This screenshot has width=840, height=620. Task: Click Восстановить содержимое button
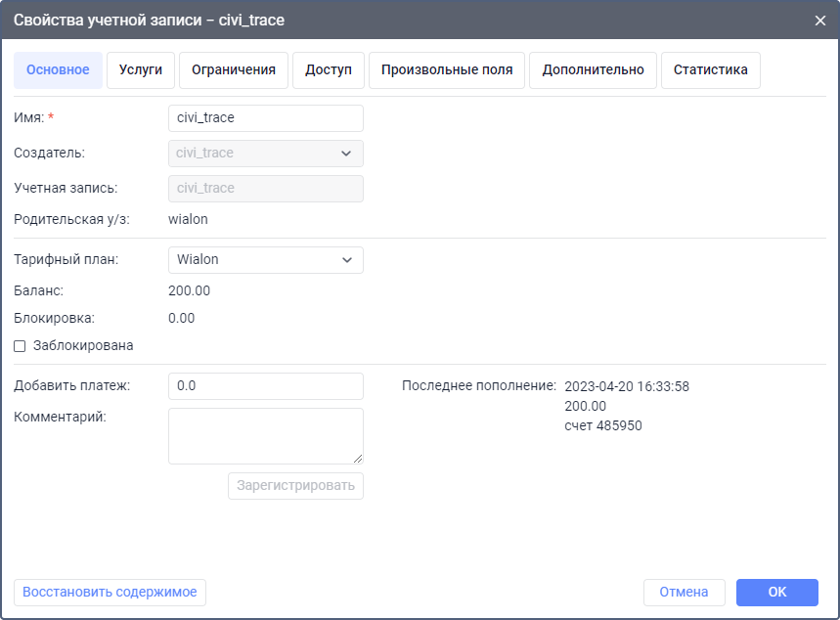coord(110,593)
